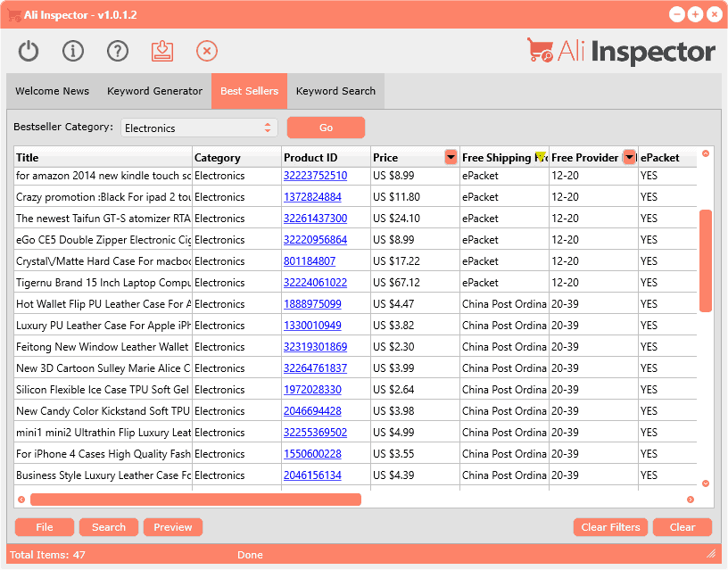Select the price cell US $2.30
728x570 pixels.
415,346
